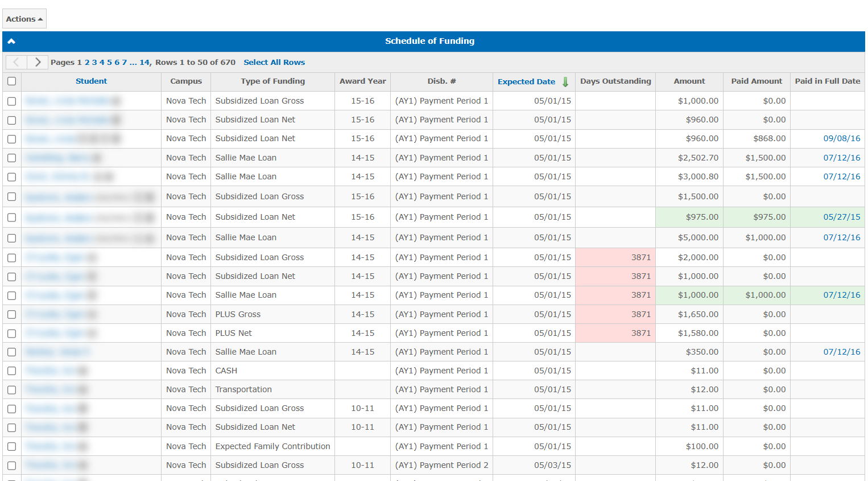The height and width of the screenshot is (481, 868).
Task: Click the green sort arrow beside Expected Date
Action: [565, 81]
